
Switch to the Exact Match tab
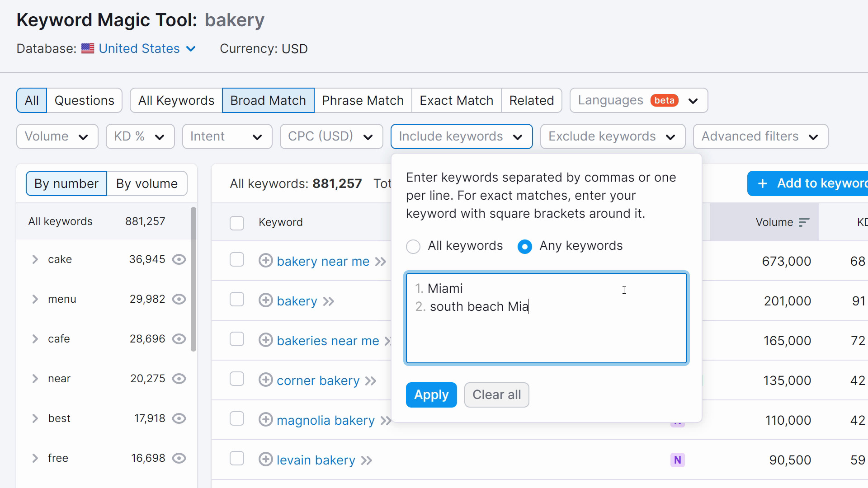[456, 100]
